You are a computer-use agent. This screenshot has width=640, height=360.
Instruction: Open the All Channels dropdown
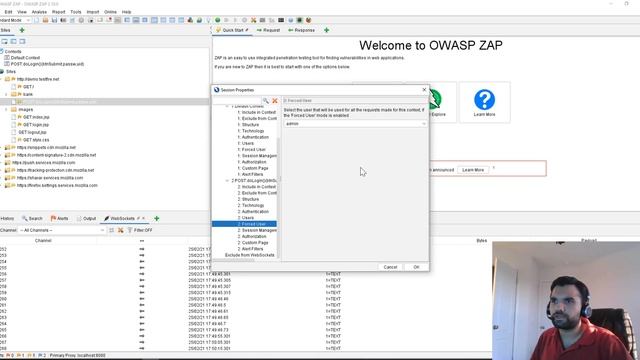point(62,230)
